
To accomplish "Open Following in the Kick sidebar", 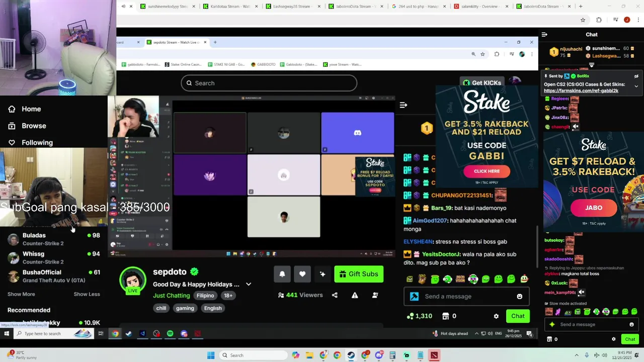I will [30, 143].
